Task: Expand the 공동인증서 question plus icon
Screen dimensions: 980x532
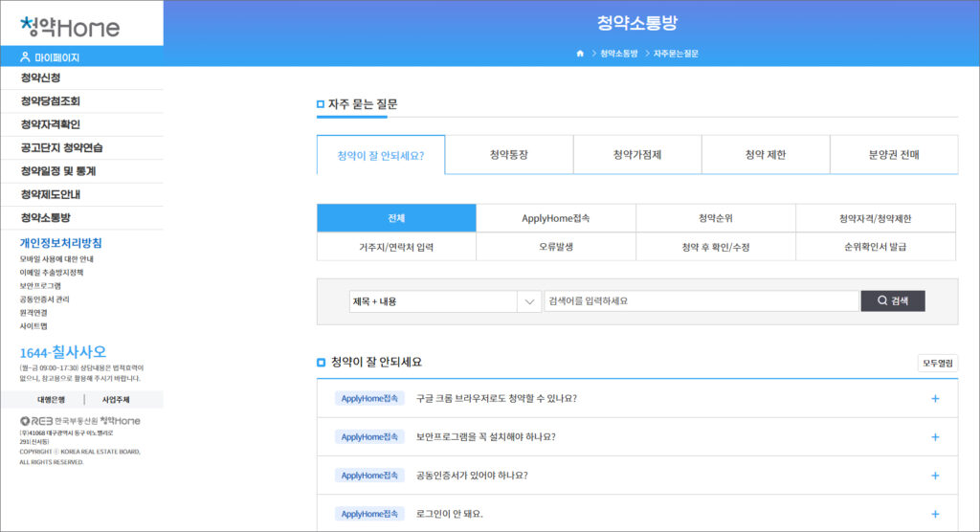Action: 935,475
